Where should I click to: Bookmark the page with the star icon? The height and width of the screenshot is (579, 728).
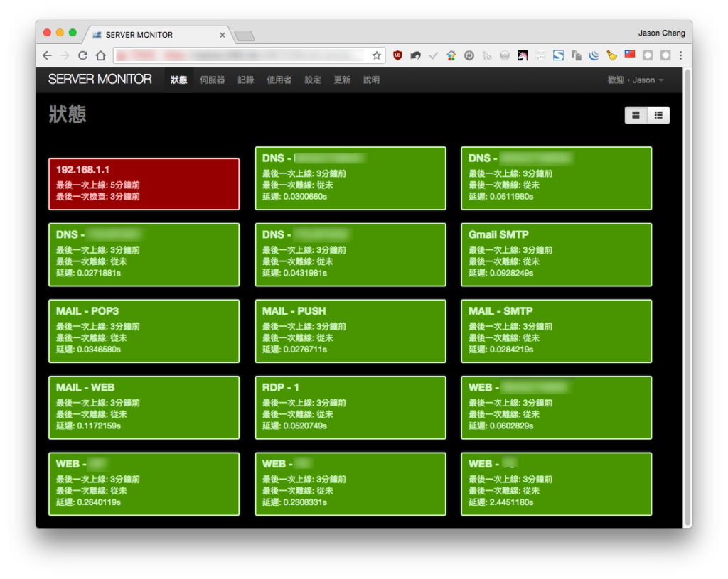pyautogui.click(x=377, y=55)
